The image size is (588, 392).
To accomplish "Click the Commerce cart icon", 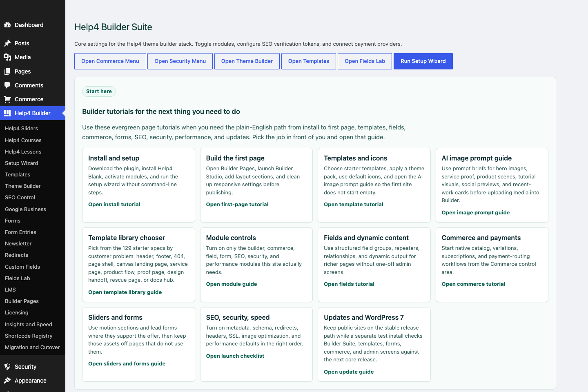I will 7,99.
